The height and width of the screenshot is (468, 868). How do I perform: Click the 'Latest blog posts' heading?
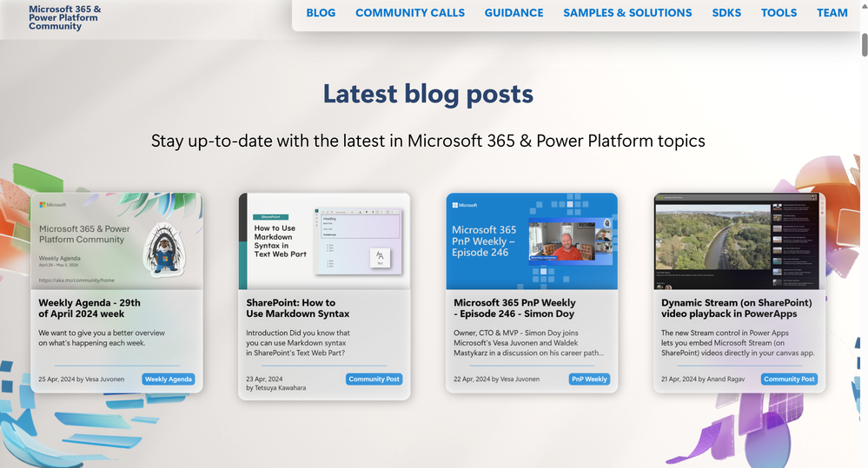point(427,94)
